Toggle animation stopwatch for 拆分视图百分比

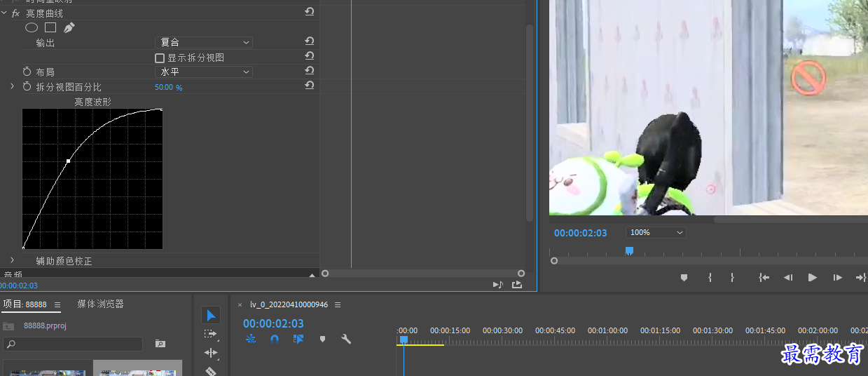pyautogui.click(x=27, y=87)
